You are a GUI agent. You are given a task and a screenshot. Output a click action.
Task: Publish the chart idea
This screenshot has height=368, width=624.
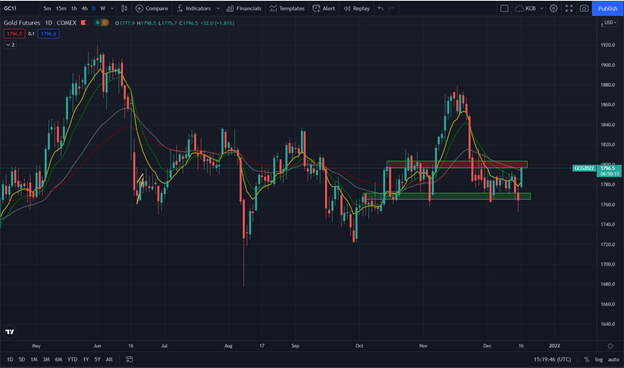(607, 8)
